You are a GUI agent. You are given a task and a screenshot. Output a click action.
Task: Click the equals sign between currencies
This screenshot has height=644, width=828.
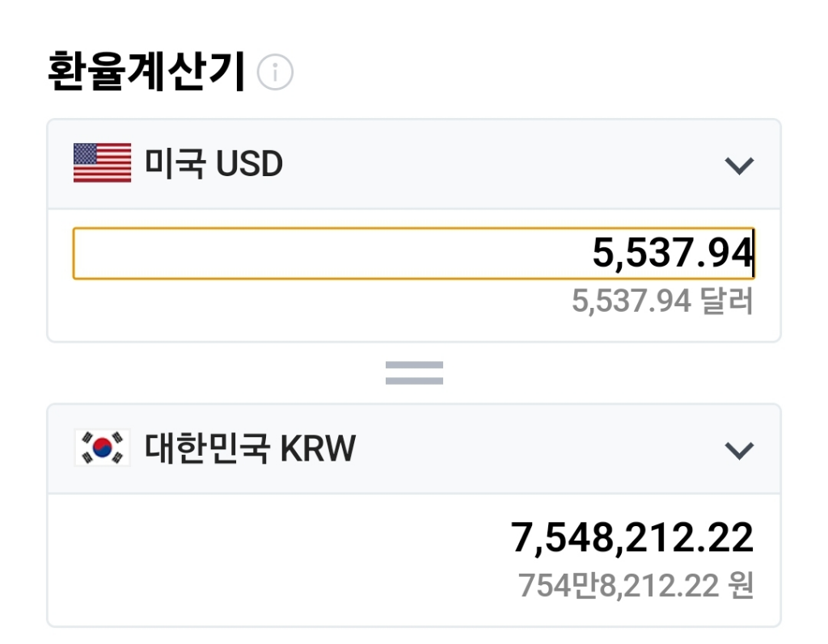pos(414,373)
